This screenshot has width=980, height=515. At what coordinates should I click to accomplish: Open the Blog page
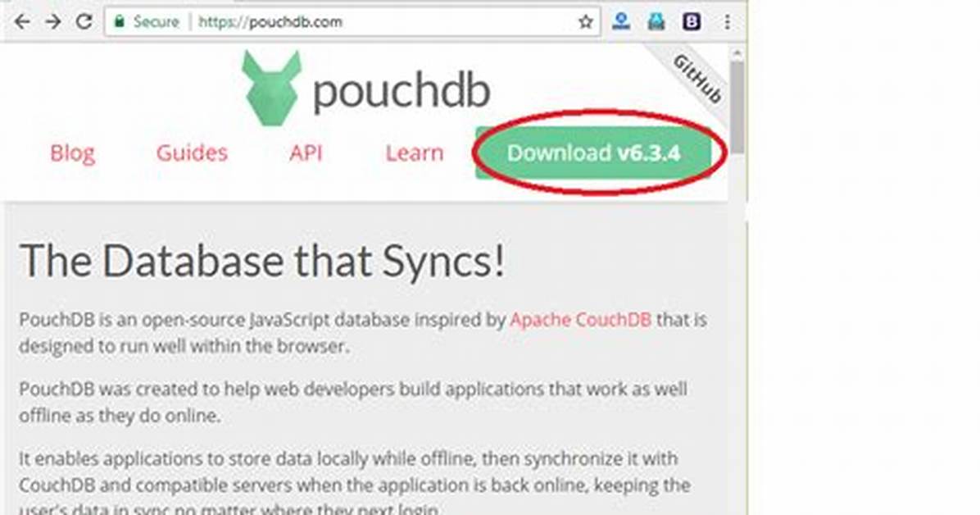tap(72, 153)
